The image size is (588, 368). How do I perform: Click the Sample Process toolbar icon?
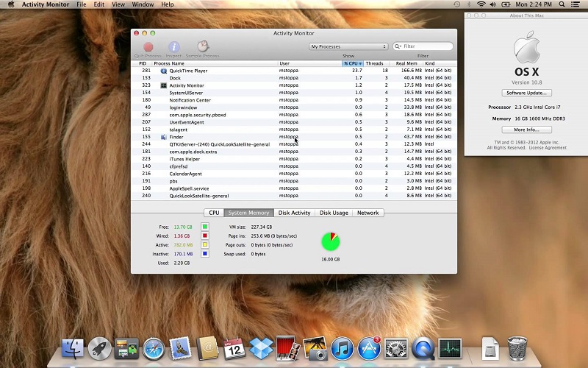click(203, 46)
